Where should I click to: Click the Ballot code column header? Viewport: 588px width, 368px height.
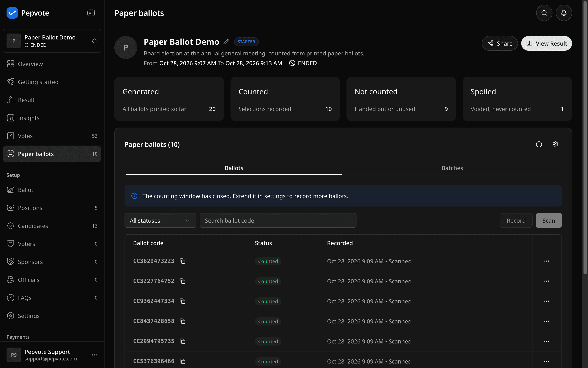click(x=148, y=243)
